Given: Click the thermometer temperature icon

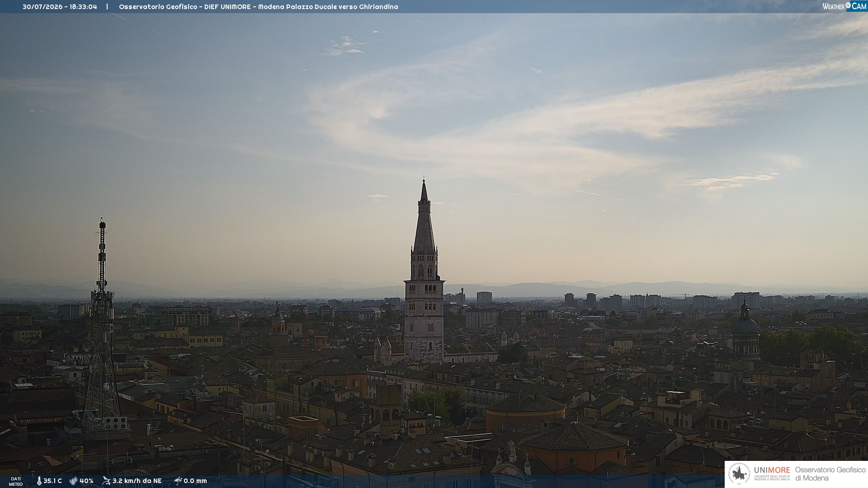Looking at the screenshot, I should (x=39, y=481).
